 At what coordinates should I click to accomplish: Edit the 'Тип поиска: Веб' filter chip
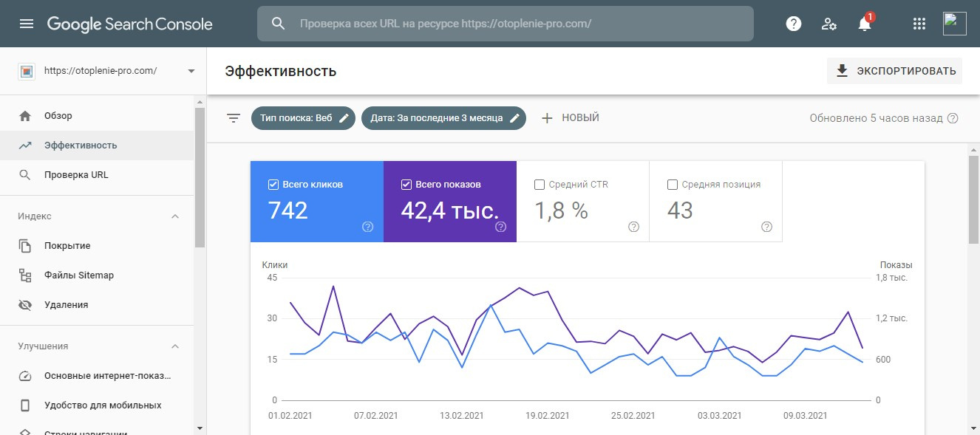coord(303,118)
